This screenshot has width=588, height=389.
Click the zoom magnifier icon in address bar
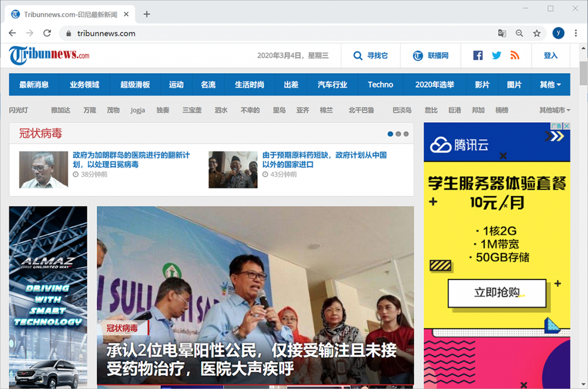coord(519,33)
